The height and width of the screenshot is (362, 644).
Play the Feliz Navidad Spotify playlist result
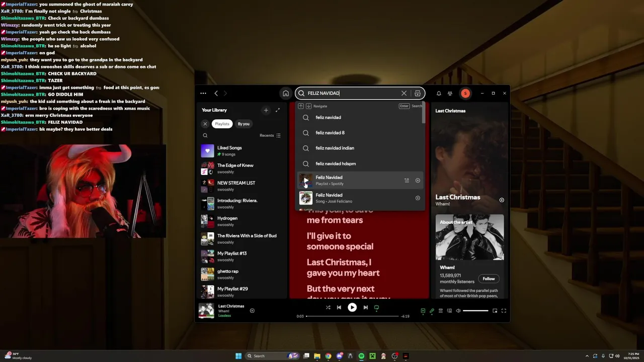(x=306, y=180)
